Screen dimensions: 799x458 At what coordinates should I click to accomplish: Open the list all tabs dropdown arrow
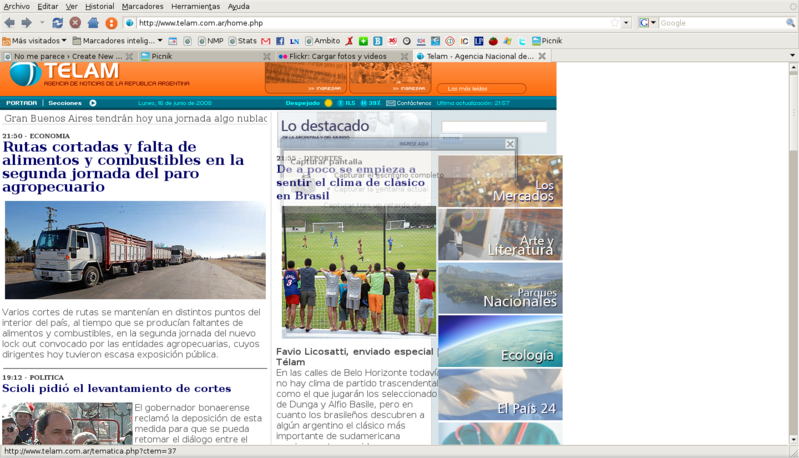tap(792, 56)
